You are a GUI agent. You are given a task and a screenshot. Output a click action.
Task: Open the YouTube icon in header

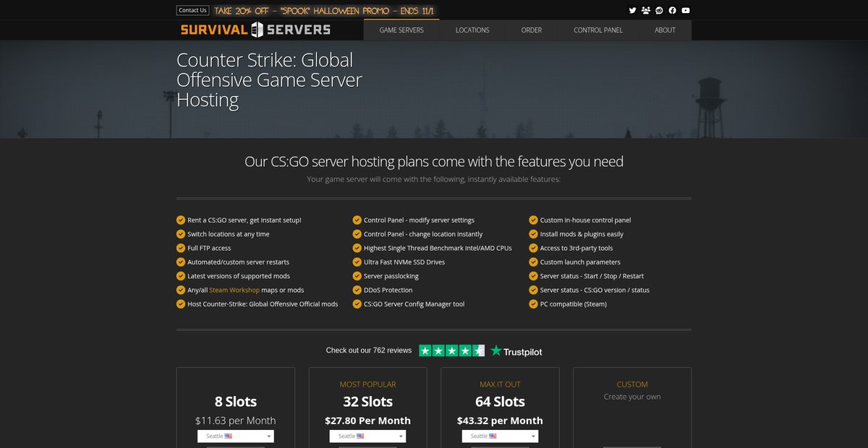pyautogui.click(x=686, y=10)
